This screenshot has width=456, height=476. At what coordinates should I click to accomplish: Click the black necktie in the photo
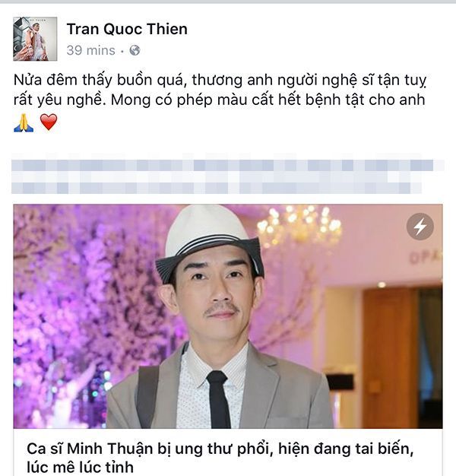pyautogui.click(x=218, y=399)
